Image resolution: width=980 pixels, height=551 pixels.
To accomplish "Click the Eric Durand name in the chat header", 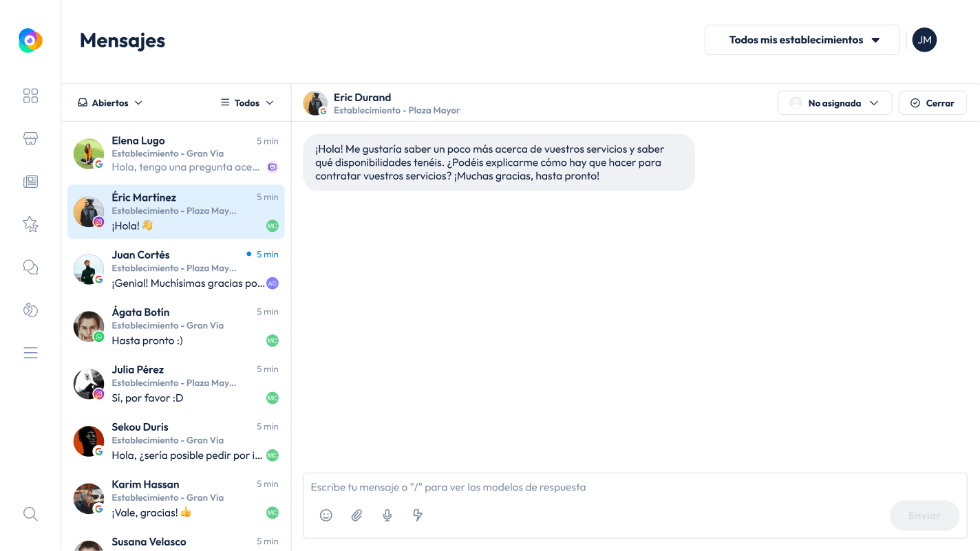I will (x=362, y=98).
